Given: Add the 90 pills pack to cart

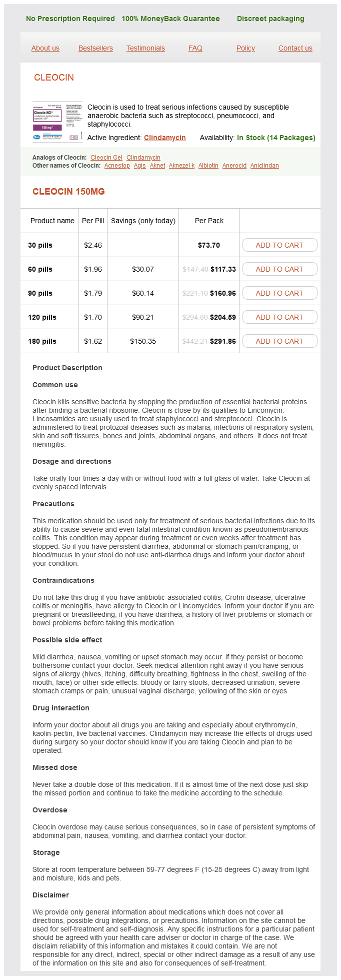Looking at the screenshot, I should coord(279,293).
